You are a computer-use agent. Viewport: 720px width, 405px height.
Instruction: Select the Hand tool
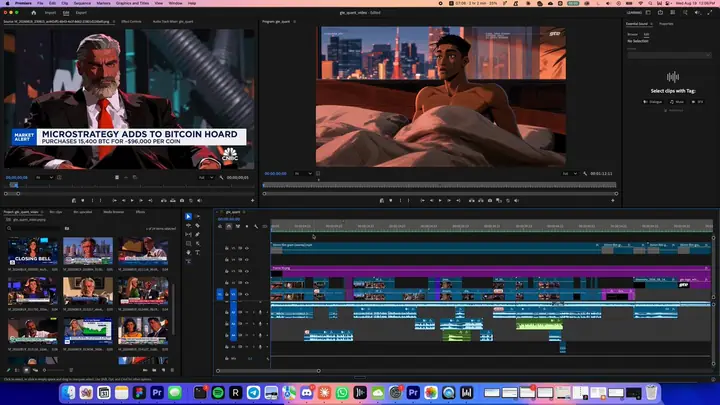(x=188, y=253)
